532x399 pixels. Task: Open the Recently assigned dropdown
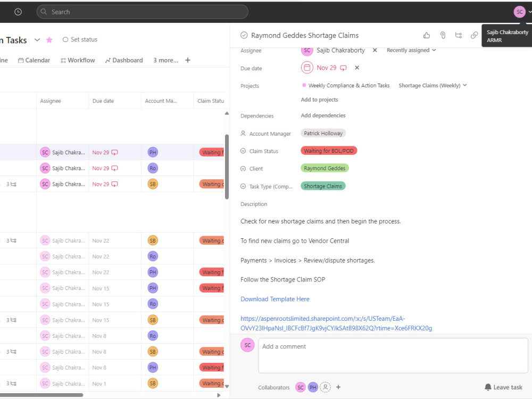coord(411,50)
